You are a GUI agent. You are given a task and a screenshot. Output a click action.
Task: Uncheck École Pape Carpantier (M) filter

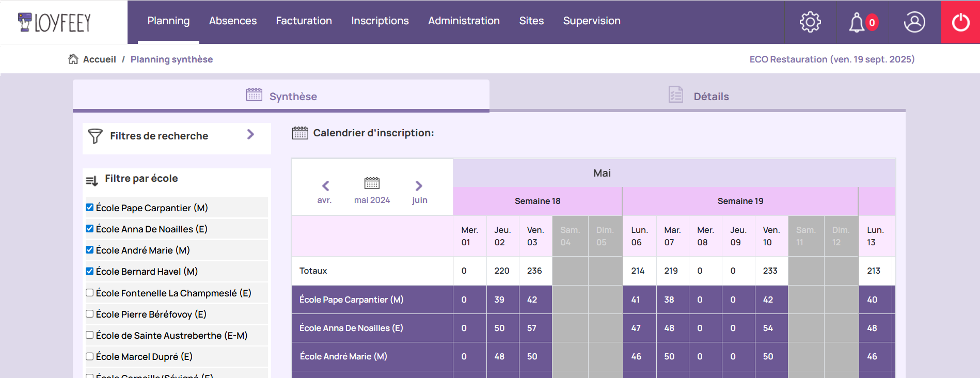coord(90,208)
